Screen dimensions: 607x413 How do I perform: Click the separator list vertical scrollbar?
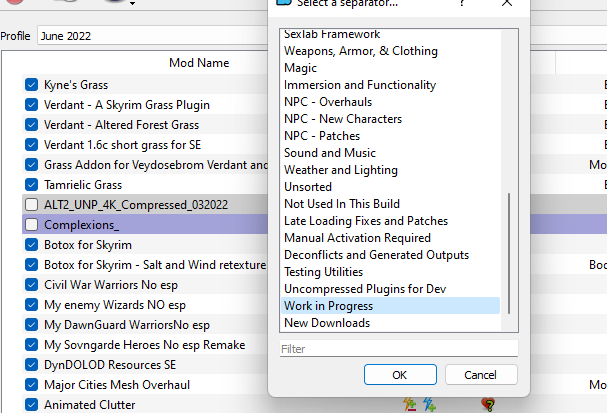pos(509,254)
